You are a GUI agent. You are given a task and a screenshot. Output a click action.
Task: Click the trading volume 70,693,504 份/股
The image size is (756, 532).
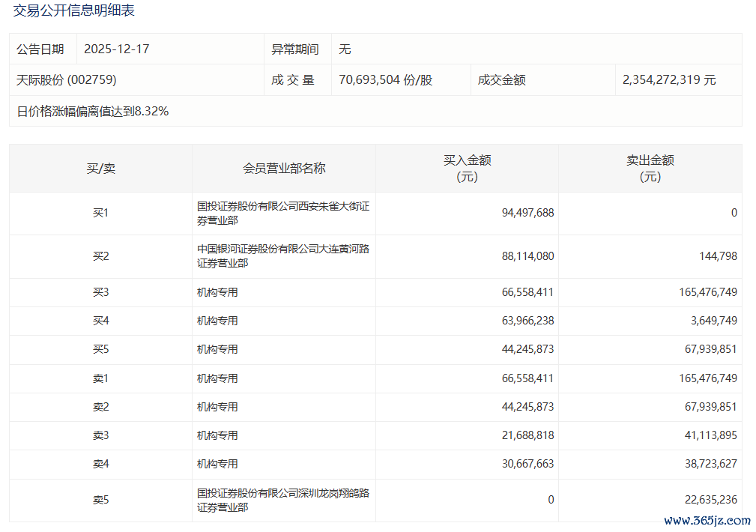[385, 80]
